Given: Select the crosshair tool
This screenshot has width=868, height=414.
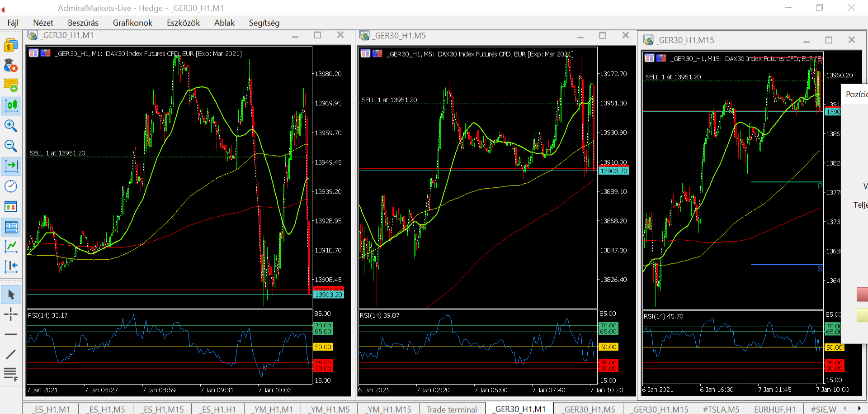Looking at the screenshot, I should click(11, 314).
